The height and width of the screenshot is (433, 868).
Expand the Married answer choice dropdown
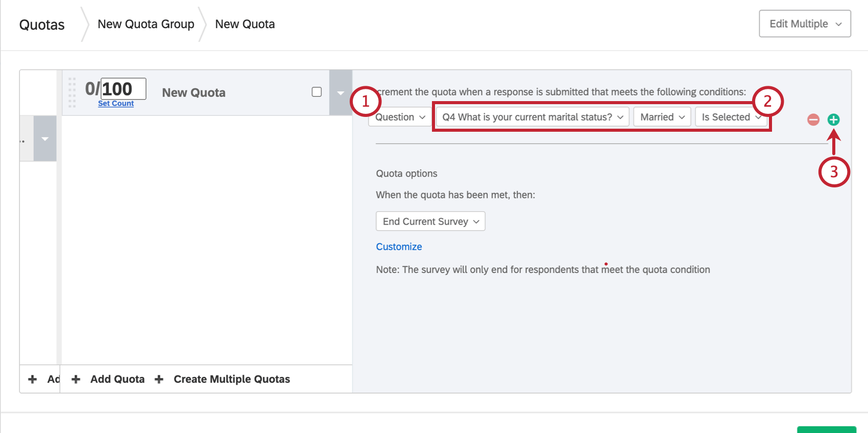coord(662,117)
